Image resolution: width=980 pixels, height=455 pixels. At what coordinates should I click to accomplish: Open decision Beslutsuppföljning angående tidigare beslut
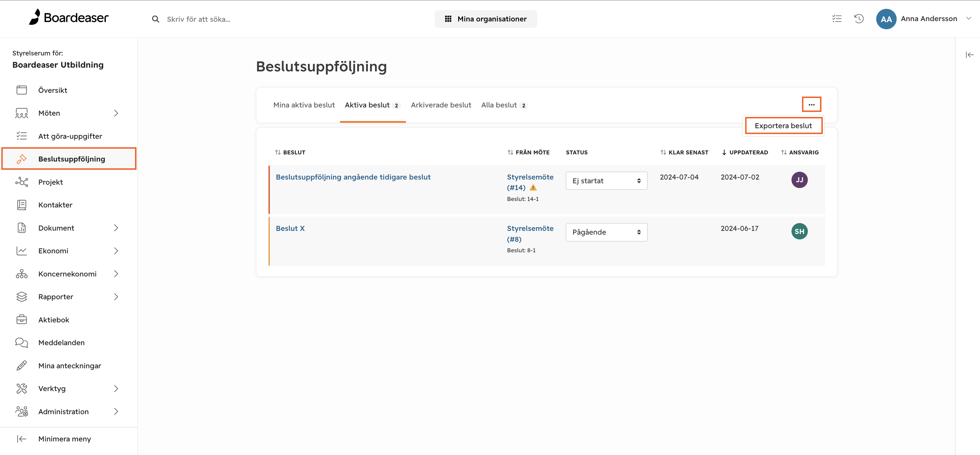(x=353, y=177)
